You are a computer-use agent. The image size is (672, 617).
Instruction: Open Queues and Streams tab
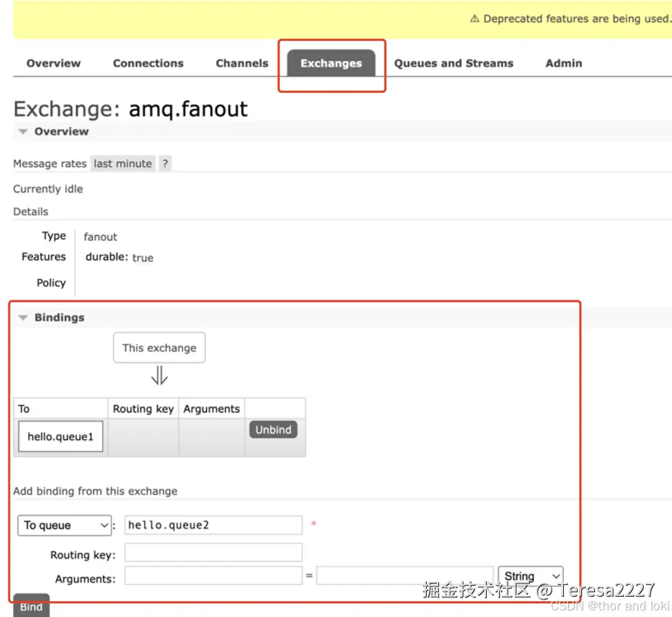tap(454, 63)
